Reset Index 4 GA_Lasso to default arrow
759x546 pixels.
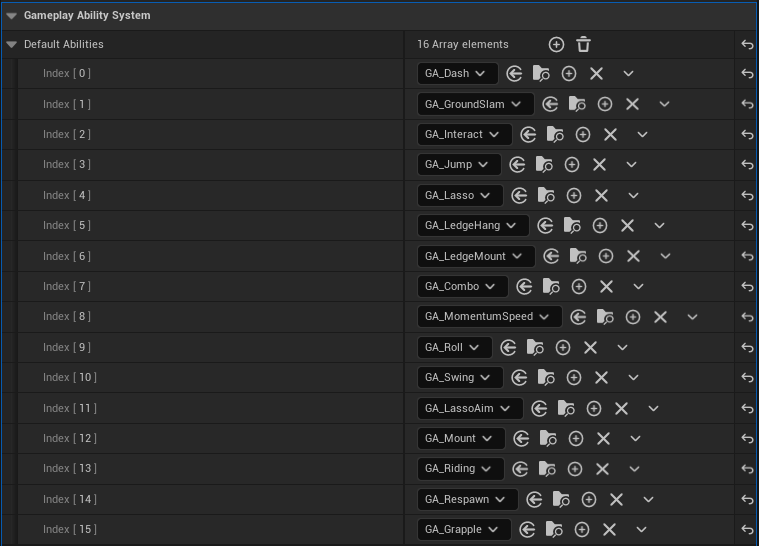[746, 196]
